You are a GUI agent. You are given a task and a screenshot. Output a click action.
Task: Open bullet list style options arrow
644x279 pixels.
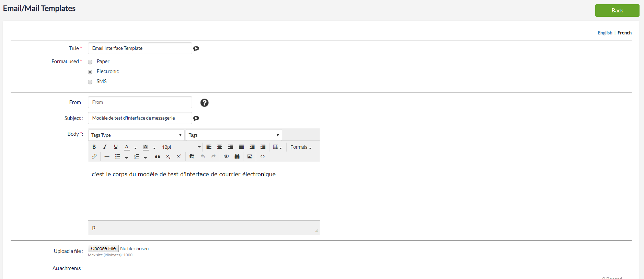[x=126, y=157]
